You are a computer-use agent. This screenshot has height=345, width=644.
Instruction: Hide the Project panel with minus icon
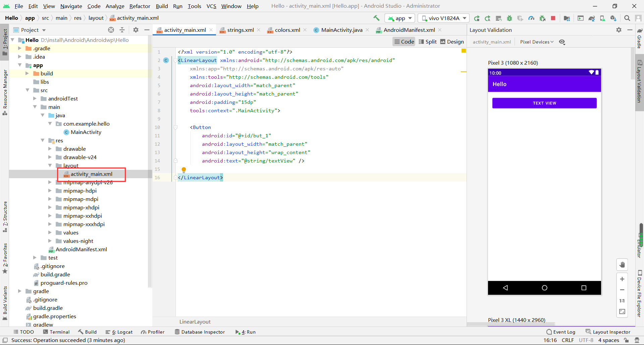click(x=147, y=30)
